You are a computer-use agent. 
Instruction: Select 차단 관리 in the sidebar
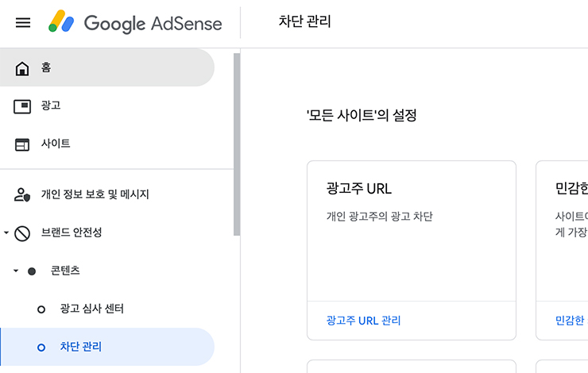pos(107,347)
